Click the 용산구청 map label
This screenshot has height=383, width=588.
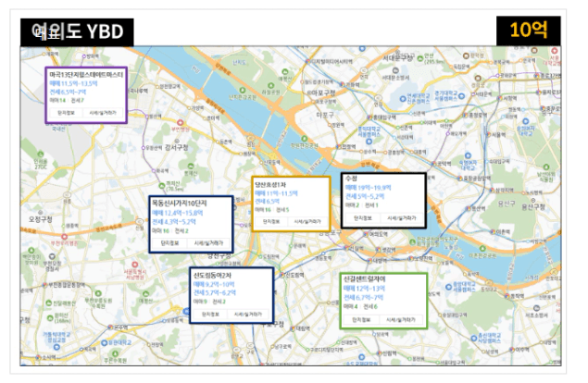click(532, 207)
